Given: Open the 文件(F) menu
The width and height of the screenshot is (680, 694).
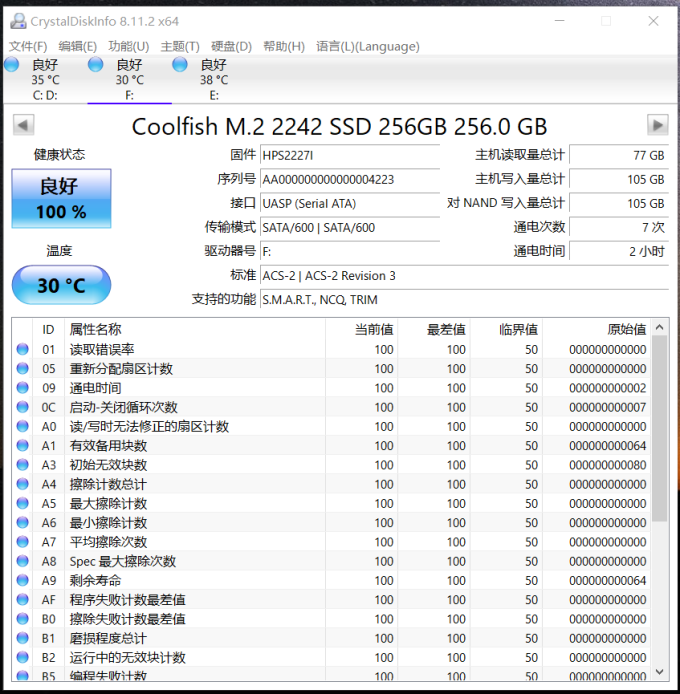Looking at the screenshot, I should (28, 46).
